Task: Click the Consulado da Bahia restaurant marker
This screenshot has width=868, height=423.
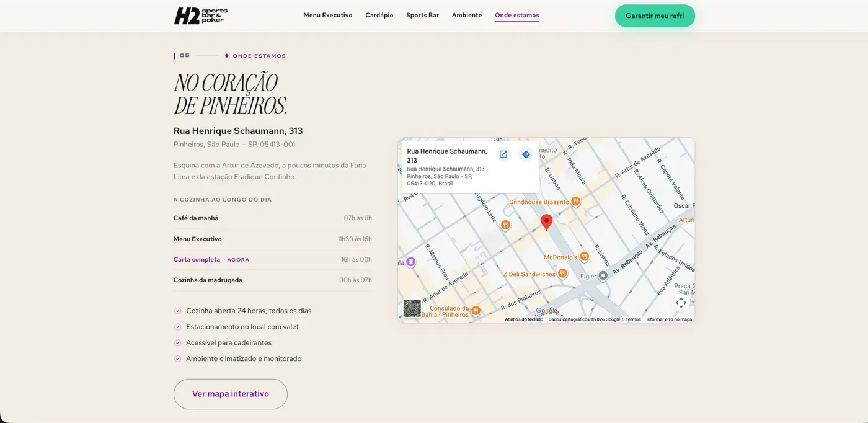Action: 476,311
